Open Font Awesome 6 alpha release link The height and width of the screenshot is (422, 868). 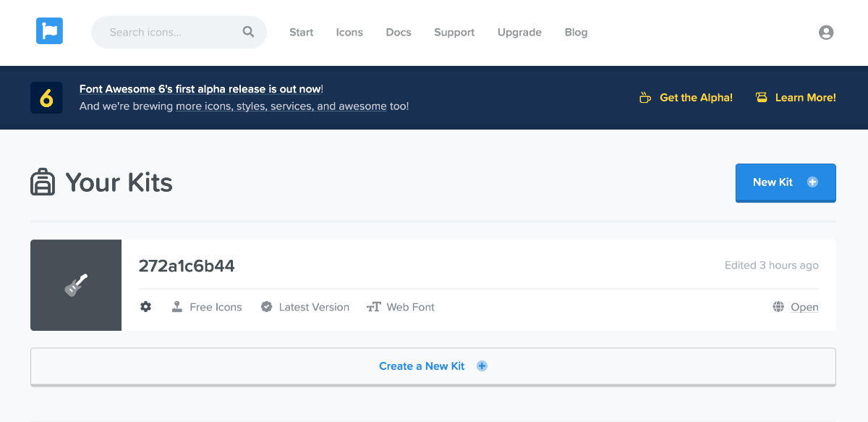pyautogui.click(x=200, y=89)
